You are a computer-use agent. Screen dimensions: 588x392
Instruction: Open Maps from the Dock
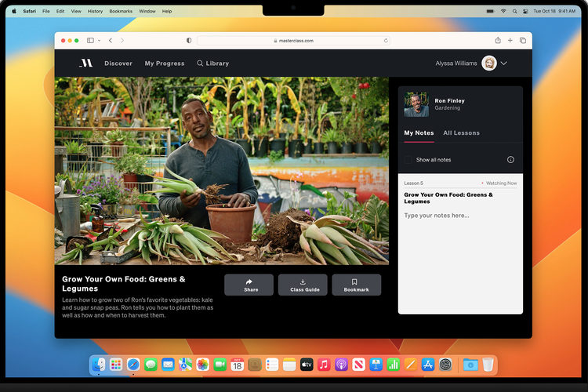click(x=185, y=365)
